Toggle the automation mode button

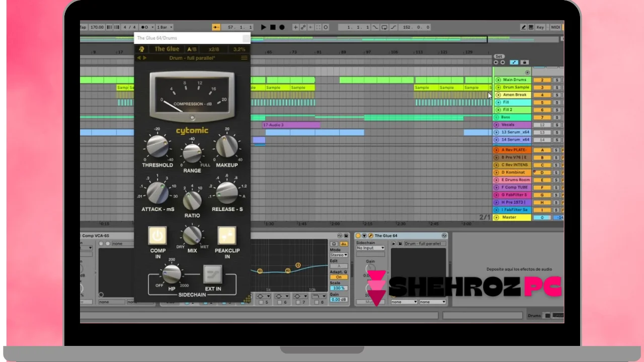pyautogui.click(x=514, y=62)
